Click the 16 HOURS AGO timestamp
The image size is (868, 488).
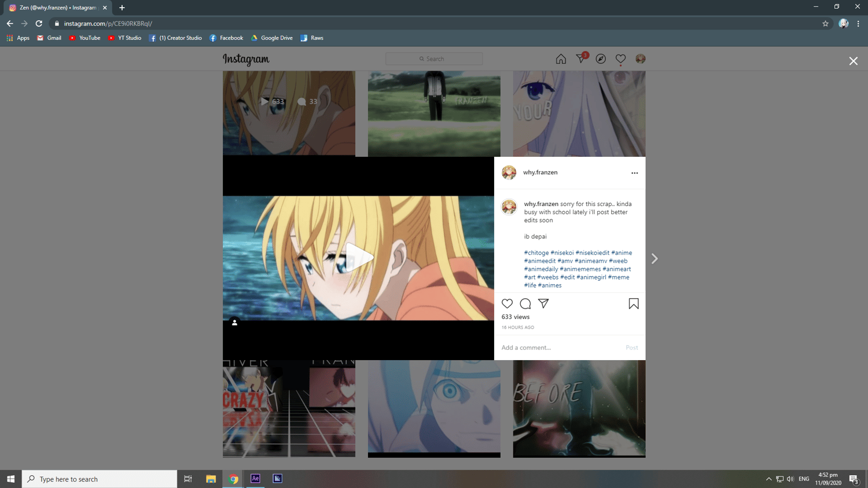[x=517, y=328]
